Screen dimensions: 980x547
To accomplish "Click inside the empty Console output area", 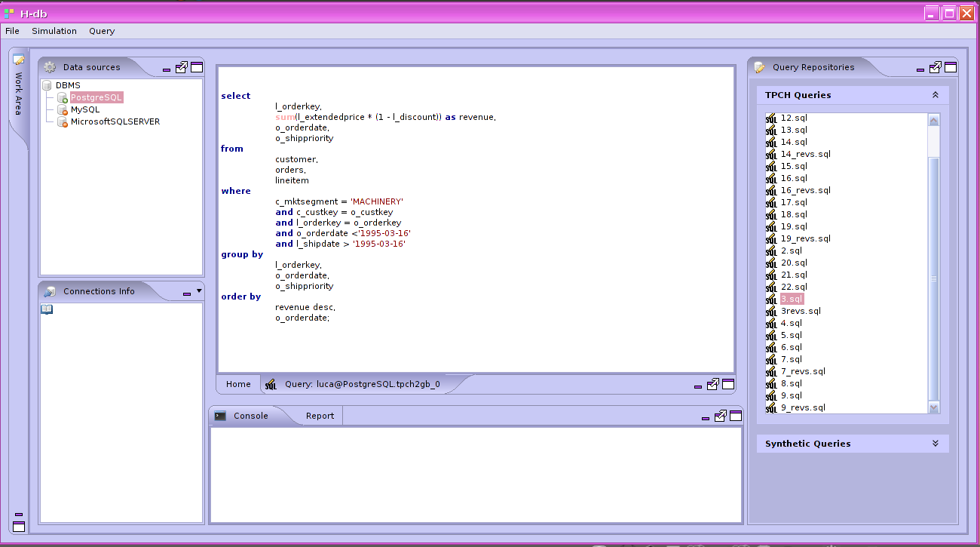I will click(476, 475).
